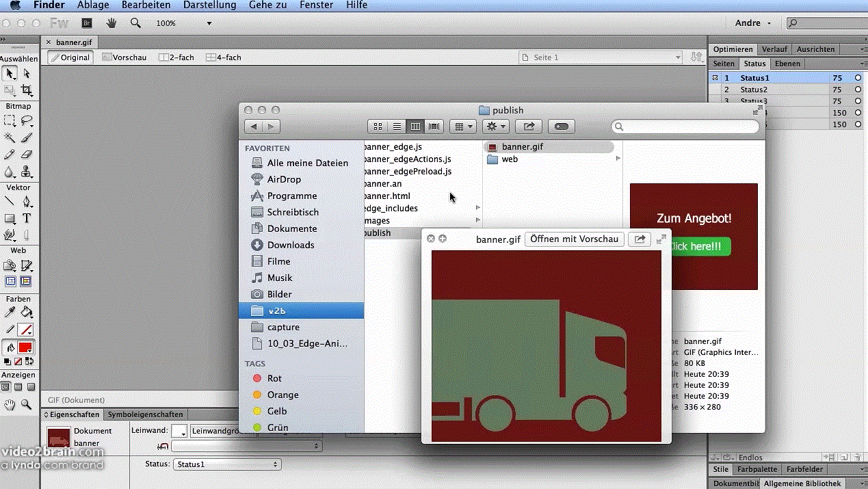Select the Marquee selection tool
The width and height of the screenshot is (868, 489).
point(10,121)
